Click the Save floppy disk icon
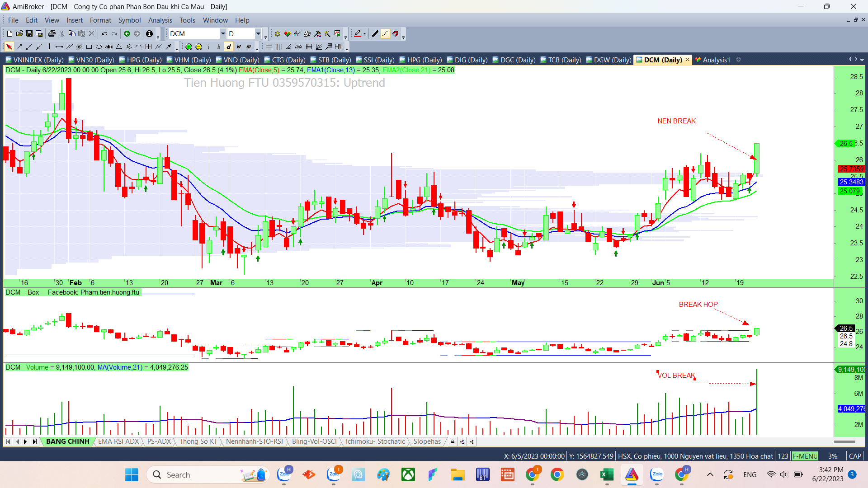This screenshot has width=868, height=488. click(29, 33)
